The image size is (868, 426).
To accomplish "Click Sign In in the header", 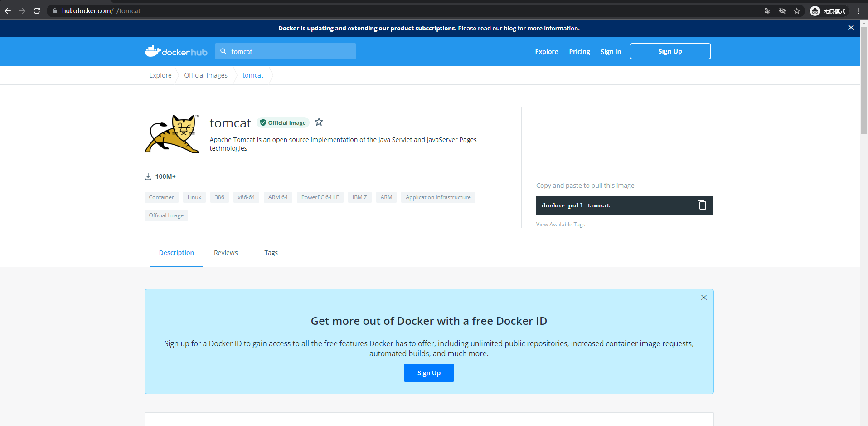I will [x=611, y=52].
